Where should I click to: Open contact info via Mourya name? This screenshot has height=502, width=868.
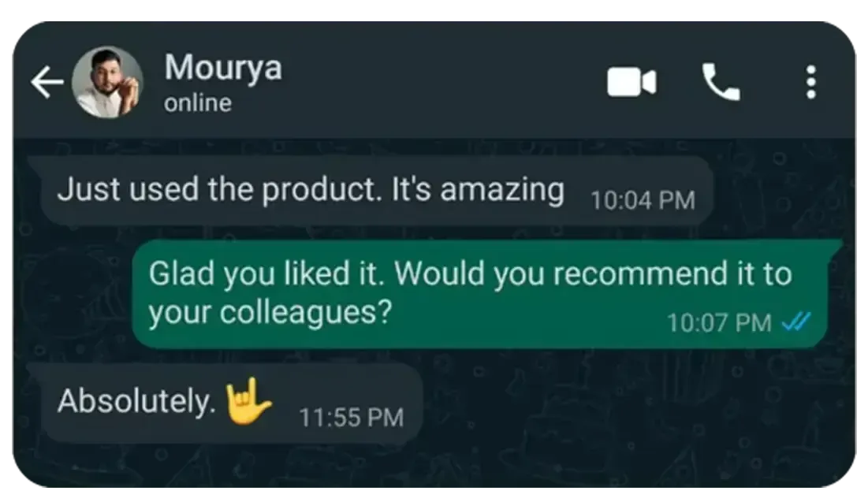[x=223, y=68]
